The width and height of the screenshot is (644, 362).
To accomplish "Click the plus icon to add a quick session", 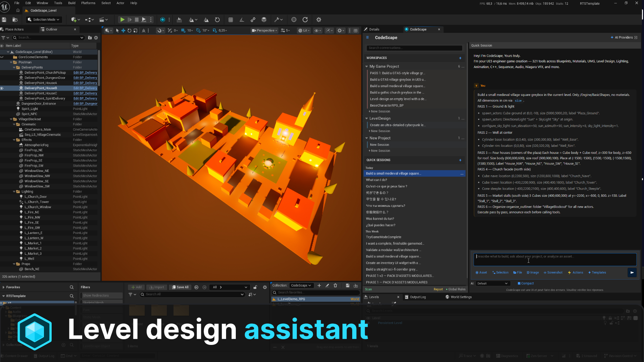I will pos(460,160).
